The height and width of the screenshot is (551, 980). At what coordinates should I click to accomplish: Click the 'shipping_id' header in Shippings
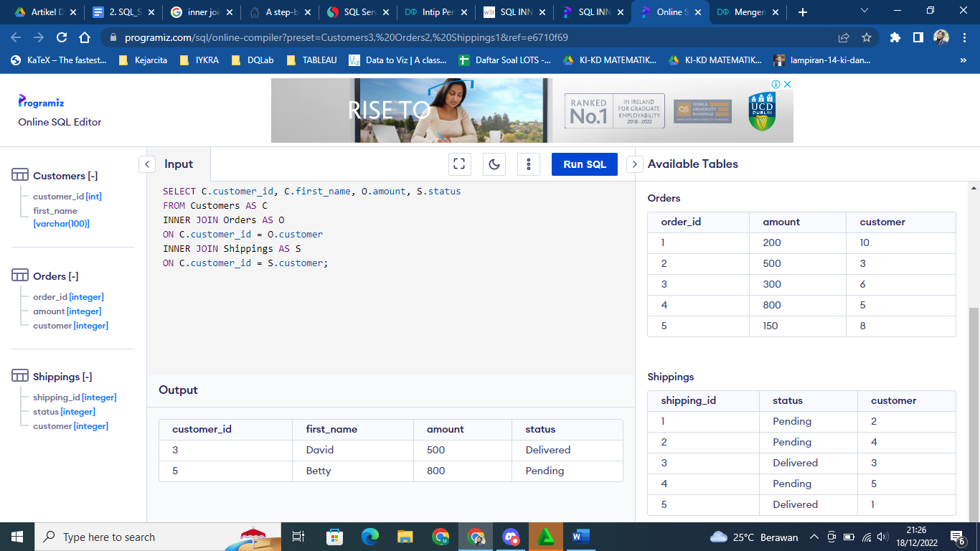[688, 400]
